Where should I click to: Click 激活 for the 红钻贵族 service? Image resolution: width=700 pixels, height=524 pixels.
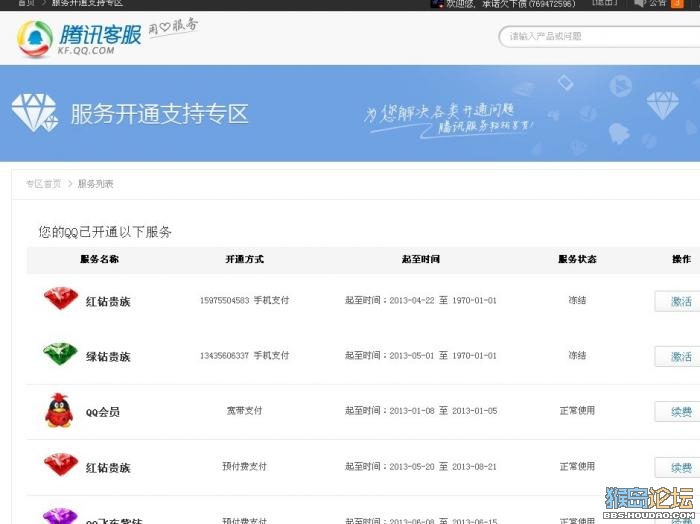pyautogui.click(x=678, y=301)
